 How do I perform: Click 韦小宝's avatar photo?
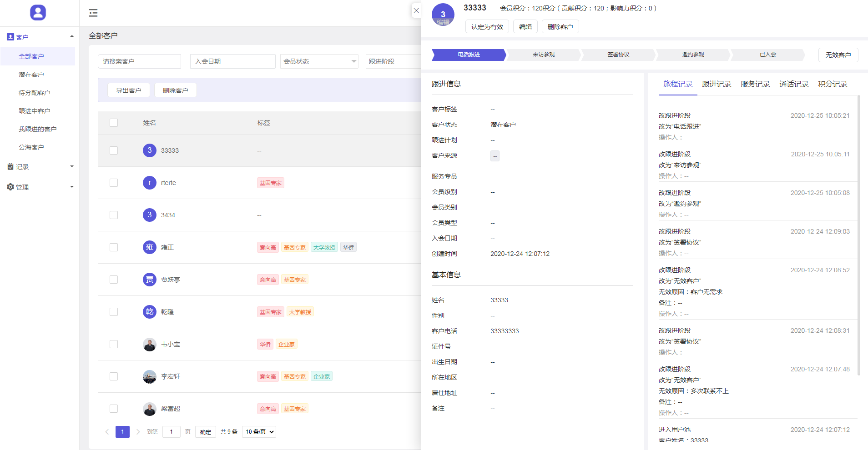[150, 345]
